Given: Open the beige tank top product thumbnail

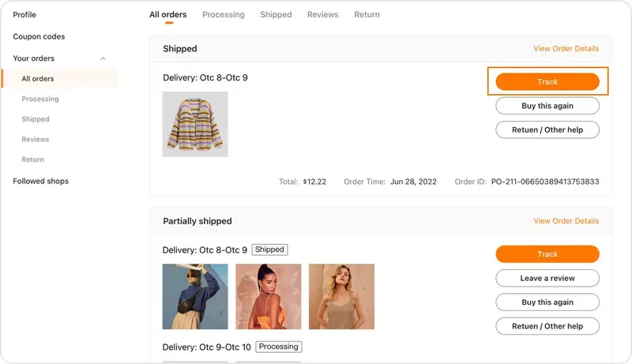Looking at the screenshot, I should pyautogui.click(x=341, y=296).
